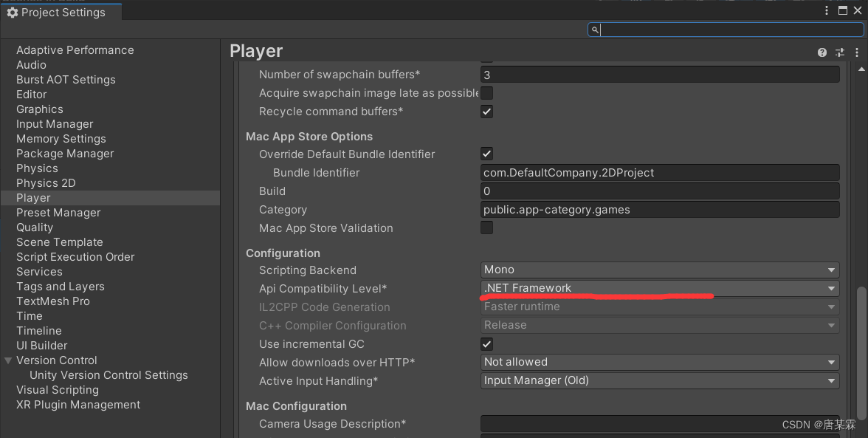Open the window options kebab menu top right
868x438 pixels.
(826, 10)
